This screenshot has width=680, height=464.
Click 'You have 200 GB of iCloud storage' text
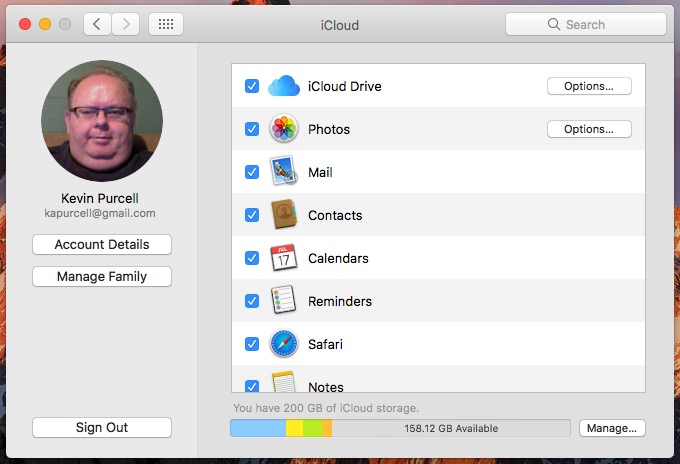tap(326, 408)
